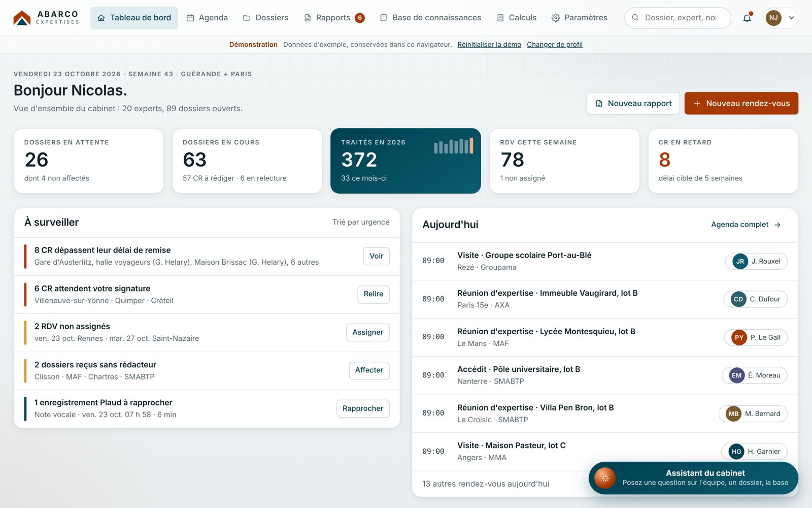Select Visite Maison Pasteur, lot C
The image size is (812, 508).
click(x=605, y=452)
